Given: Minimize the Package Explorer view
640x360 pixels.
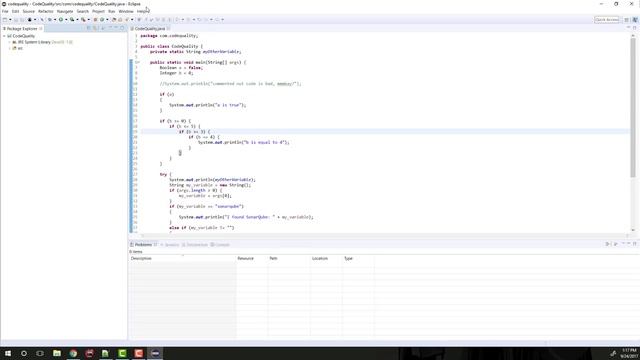Looking at the screenshot, I should 116,28.
